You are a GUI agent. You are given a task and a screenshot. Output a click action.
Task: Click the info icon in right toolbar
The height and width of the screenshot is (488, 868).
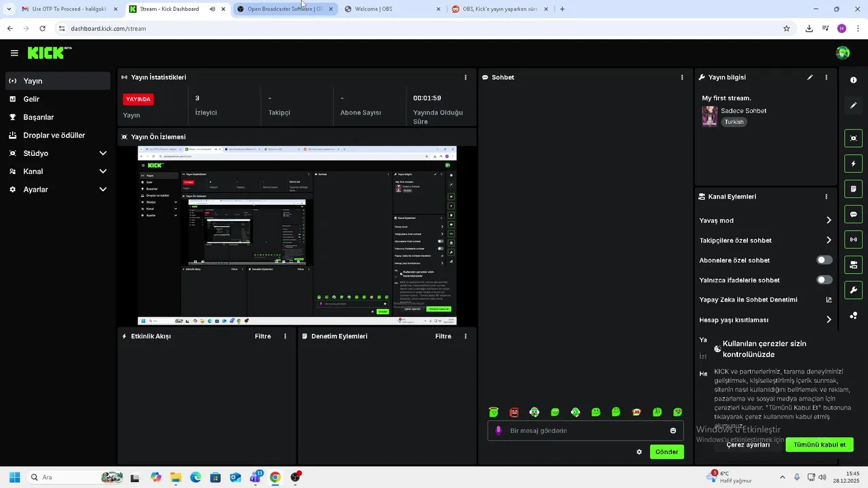(x=853, y=80)
